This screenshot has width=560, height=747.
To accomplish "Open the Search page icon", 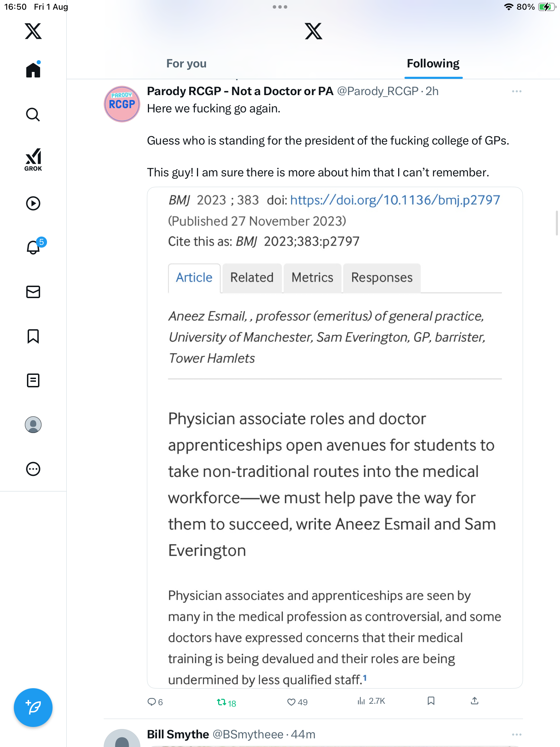I will 33,115.
